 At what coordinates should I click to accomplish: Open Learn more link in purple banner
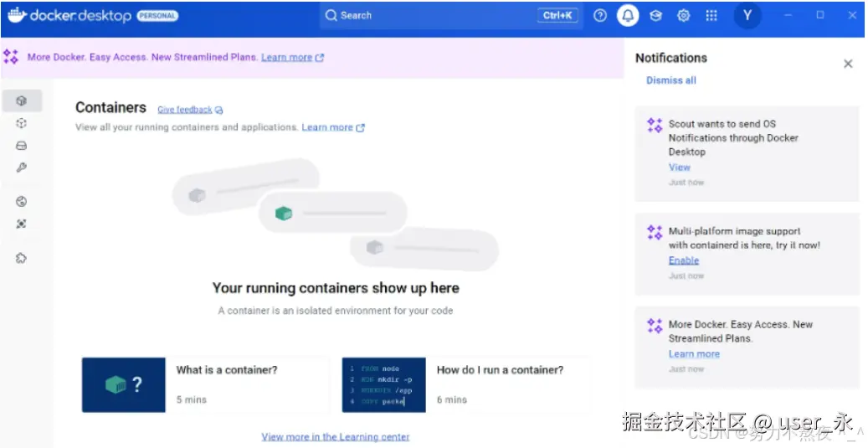pos(292,57)
